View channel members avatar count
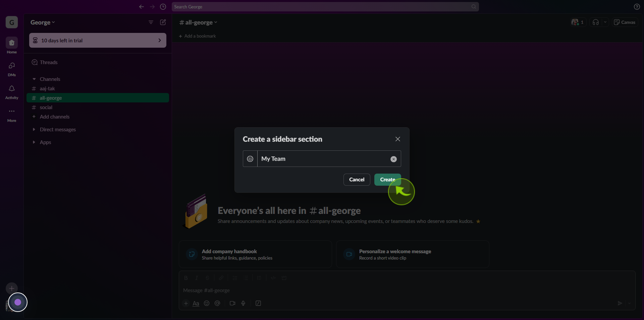Viewport: 644px width, 320px height. 578,22
